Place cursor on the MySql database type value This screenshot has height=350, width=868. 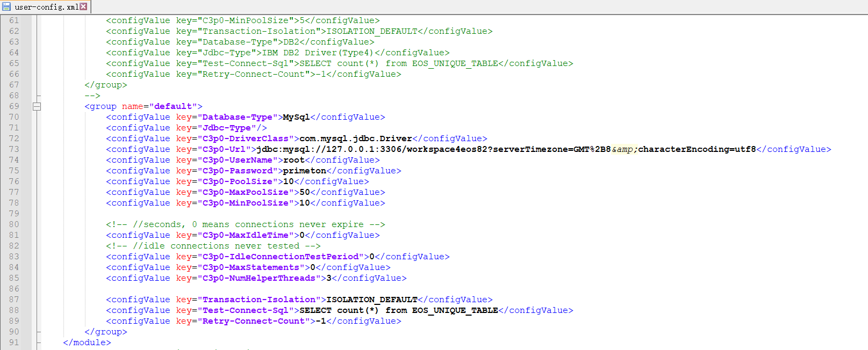[296, 117]
